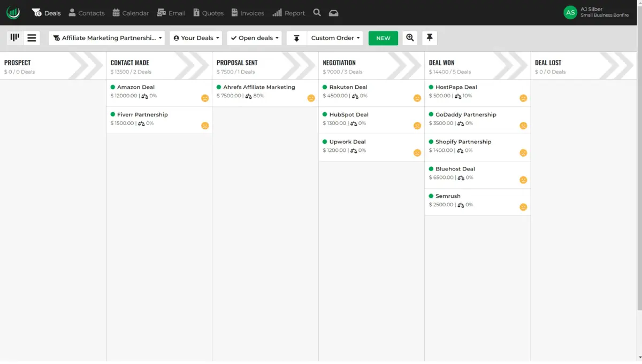Click the $ 6500.00 amount on Bluehost Deal

click(441, 177)
